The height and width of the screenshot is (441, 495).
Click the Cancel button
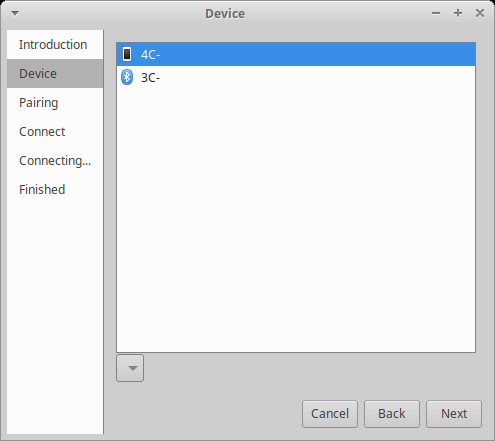coord(330,414)
